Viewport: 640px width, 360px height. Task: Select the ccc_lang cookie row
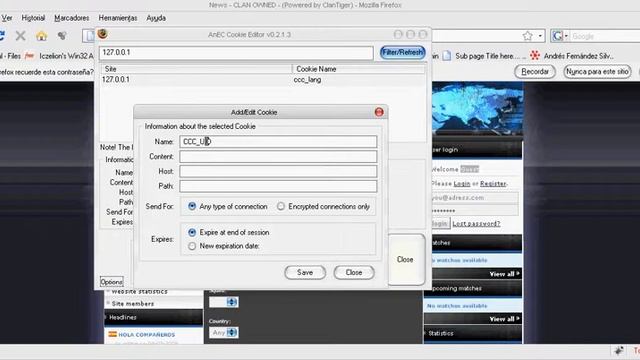coord(263,80)
